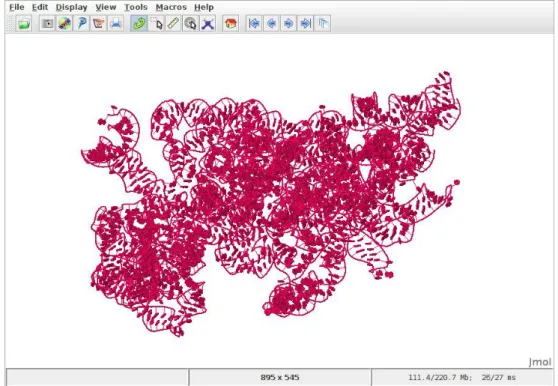
Task: Click the camera Export image icon
Action: pyautogui.click(x=47, y=24)
